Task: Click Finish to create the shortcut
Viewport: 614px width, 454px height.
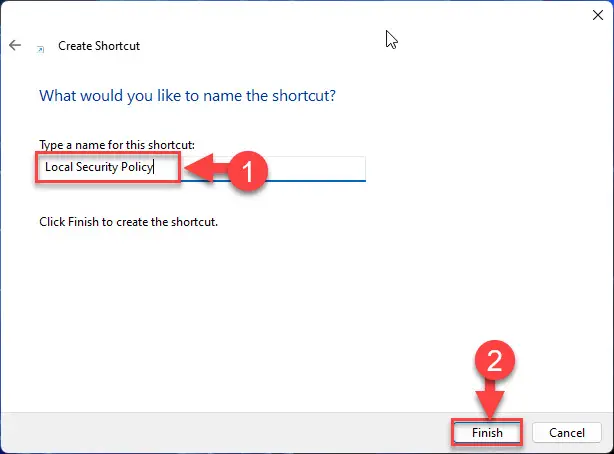Action: pos(487,432)
